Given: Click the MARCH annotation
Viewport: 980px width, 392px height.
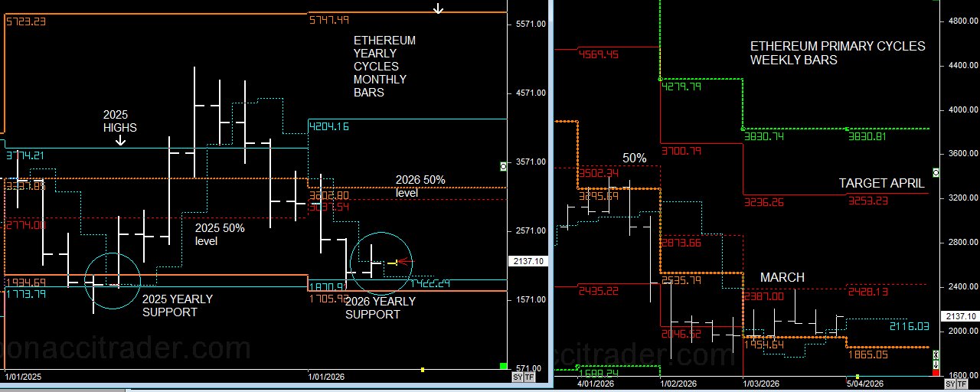Looking at the screenshot, I should [x=782, y=278].
